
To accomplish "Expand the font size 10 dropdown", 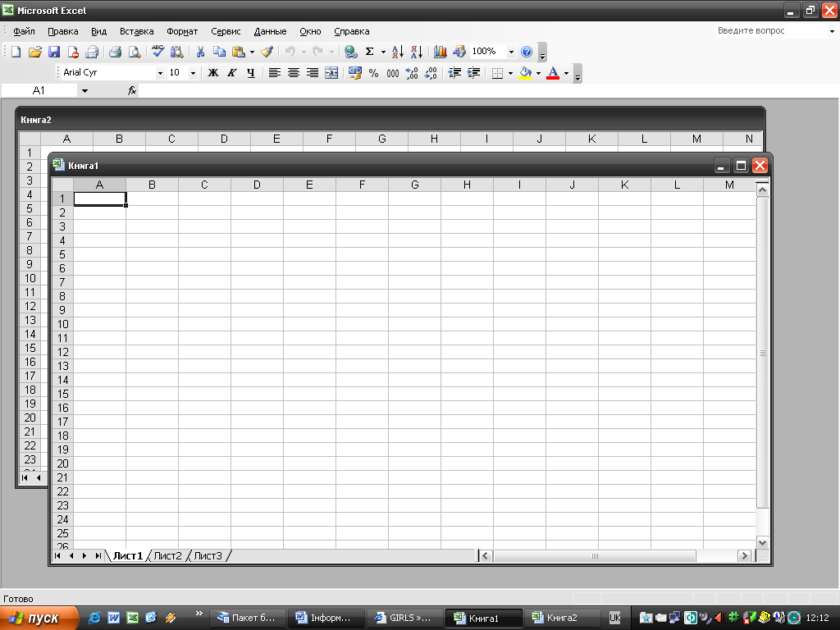I will coord(193,73).
